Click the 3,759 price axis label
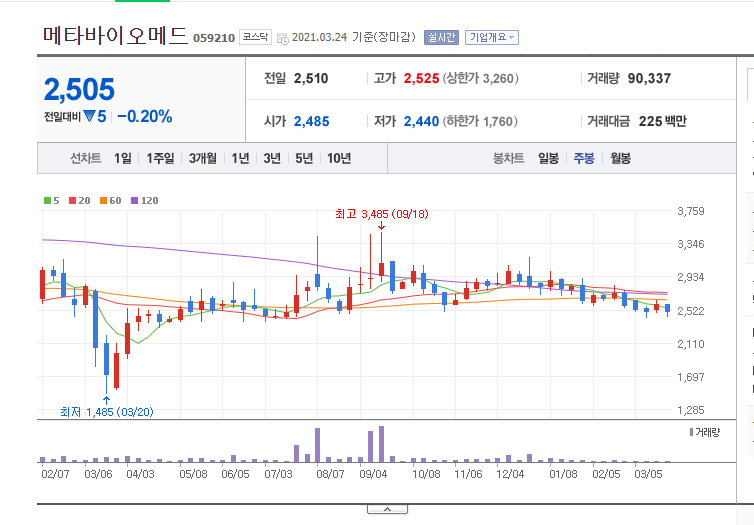Image resolution: width=754 pixels, height=525 pixels. [691, 211]
